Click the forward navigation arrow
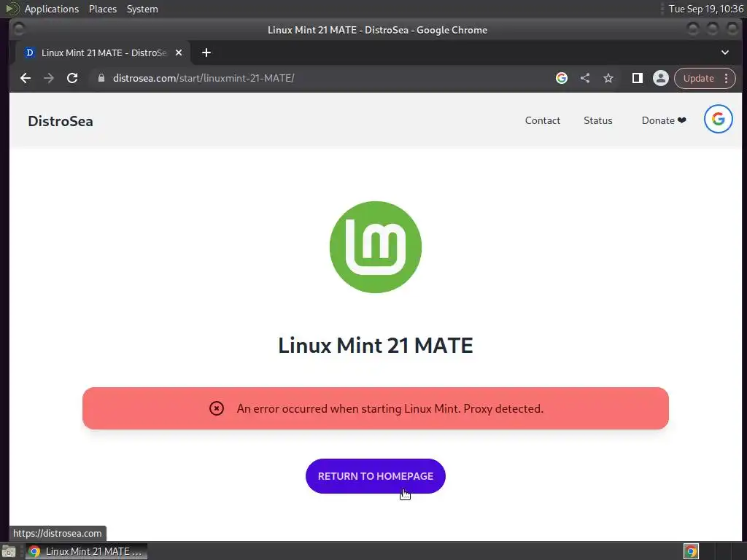The height and width of the screenshot is (560, 747). click(49, 78)
